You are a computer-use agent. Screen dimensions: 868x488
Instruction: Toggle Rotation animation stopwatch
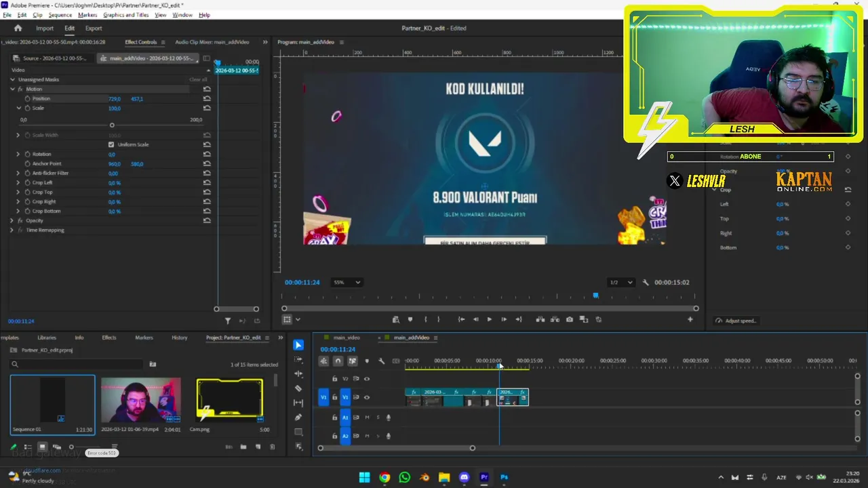(27, 155)
